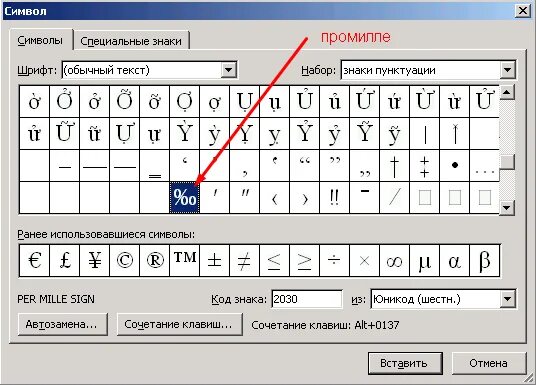The width and height of the screenshot is (536, 385).
Task: Select small y with tilde ỹ
Action: click(x=394, y=133)
